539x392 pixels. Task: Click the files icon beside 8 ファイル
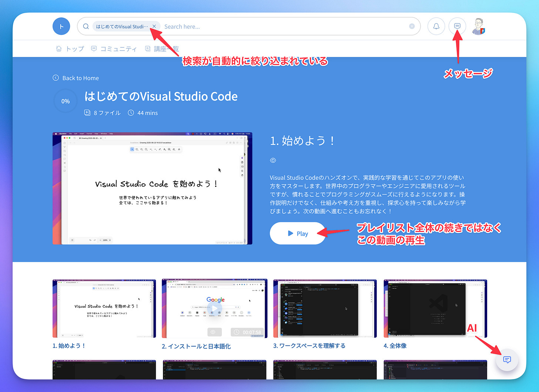pos(87,112)
